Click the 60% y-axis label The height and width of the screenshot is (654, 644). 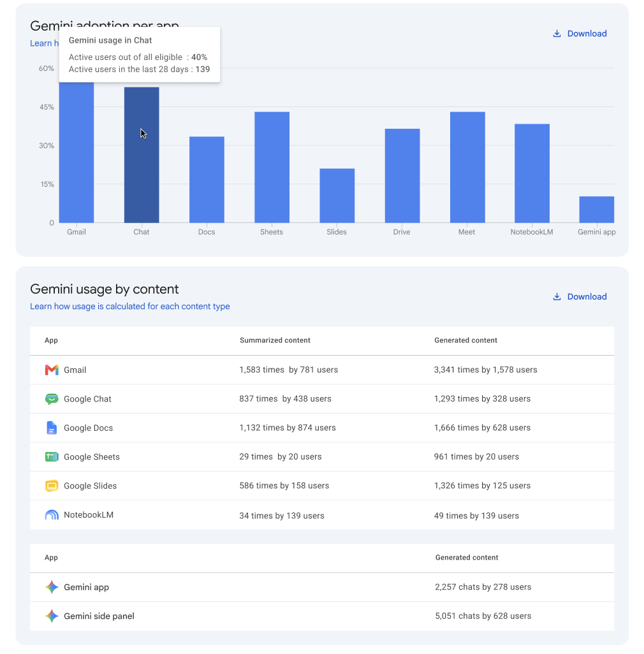[x=47, y=68]
